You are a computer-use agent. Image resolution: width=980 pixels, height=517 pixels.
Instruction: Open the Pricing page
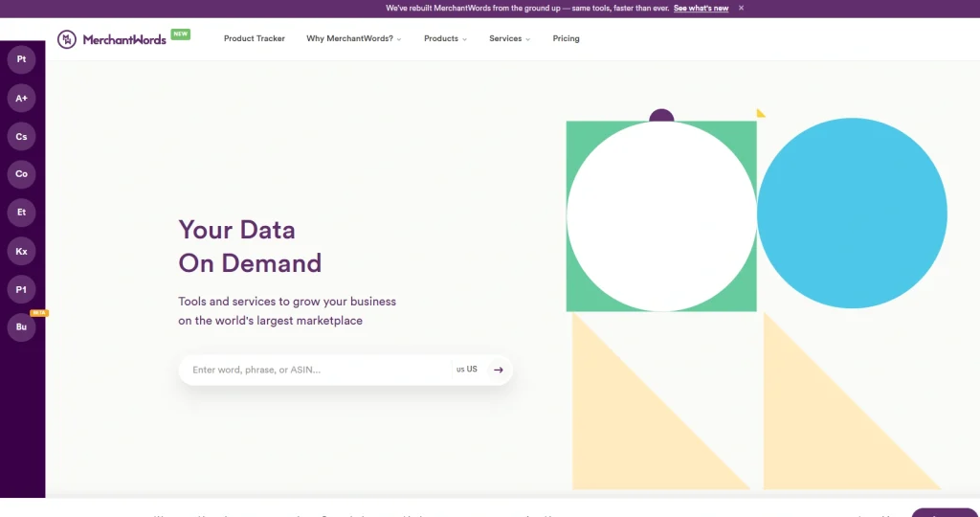(567, 38)
